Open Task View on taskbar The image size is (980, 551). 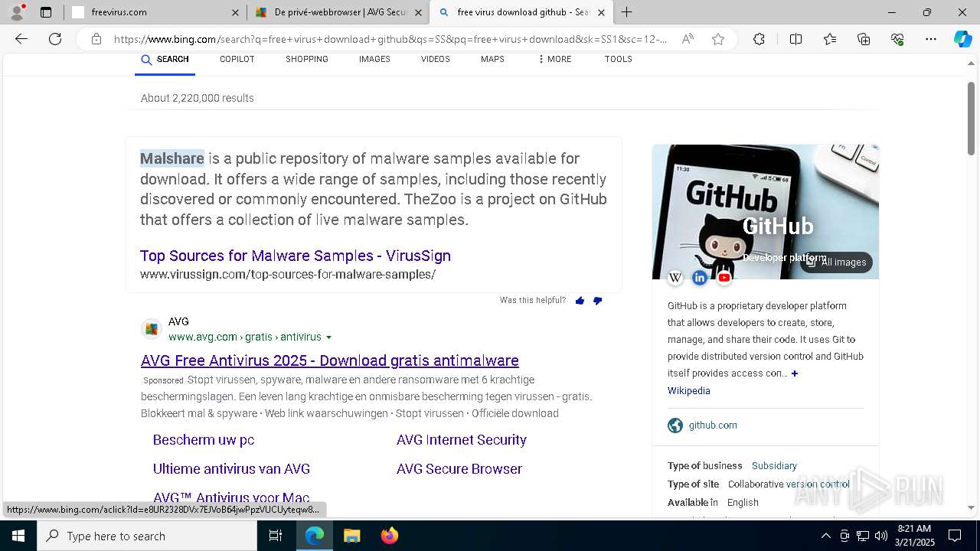276,536
